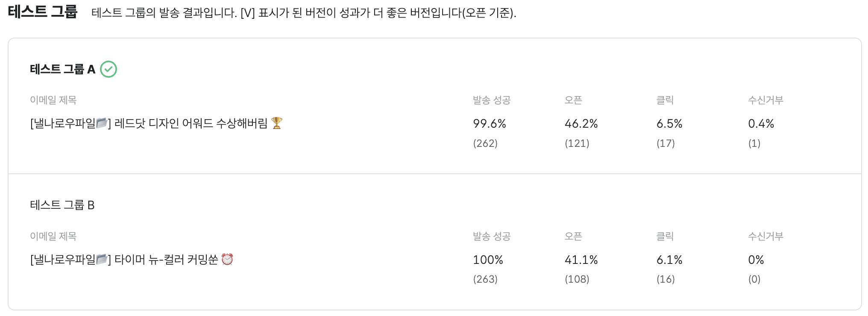Click Group B unsubscribe rate 0%
The image size is (868, 316).
[756, 260]
